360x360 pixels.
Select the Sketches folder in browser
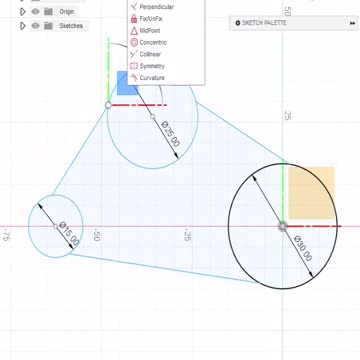tap(71, 26)
